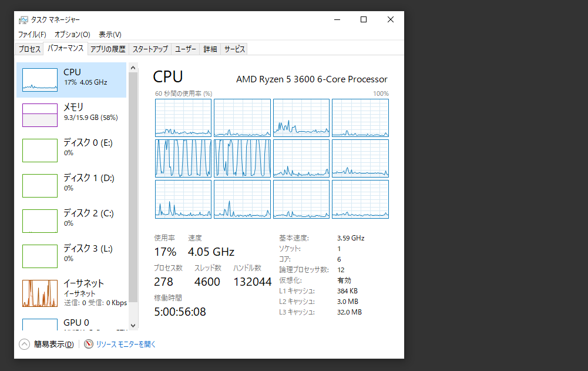The image size is (588, 371).
Task: Minimize the Task Manager window
Action: click(337, 19)
